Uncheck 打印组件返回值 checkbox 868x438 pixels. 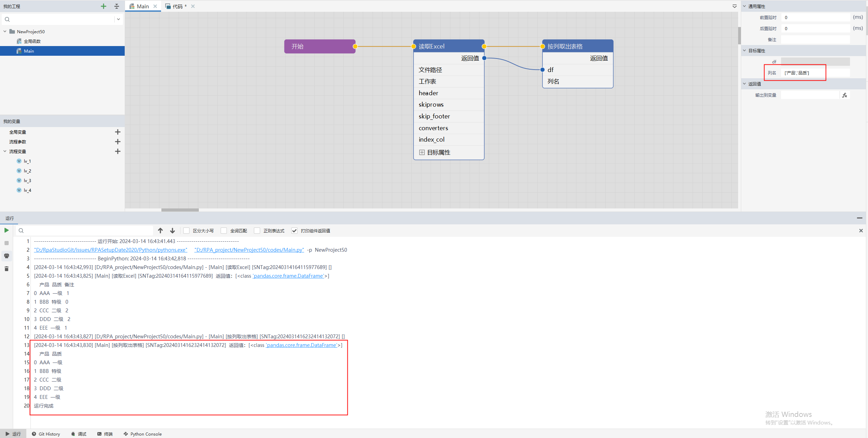[x=294, y=231]
